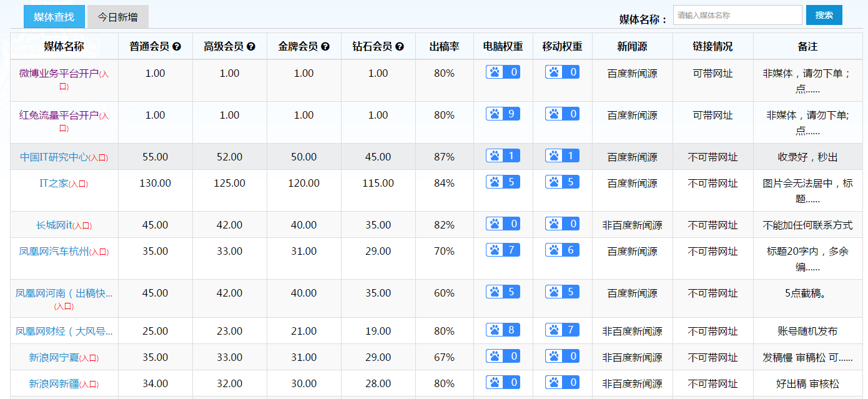The height and width of the screenshot is (399, 868).
Task: Click the 收录好，秒出 remark
Action: click(x=807, y=157)
